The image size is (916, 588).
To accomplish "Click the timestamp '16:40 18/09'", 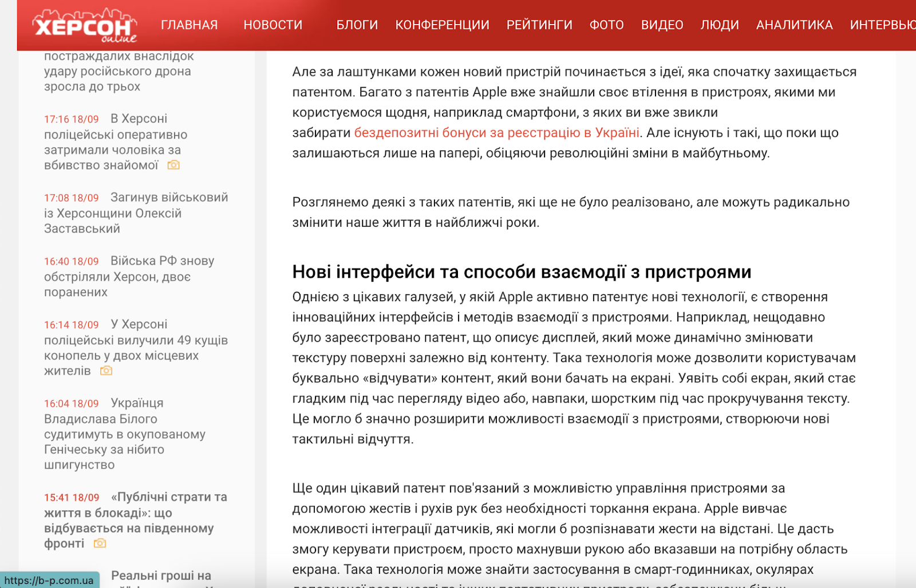I will pos(72,262).
